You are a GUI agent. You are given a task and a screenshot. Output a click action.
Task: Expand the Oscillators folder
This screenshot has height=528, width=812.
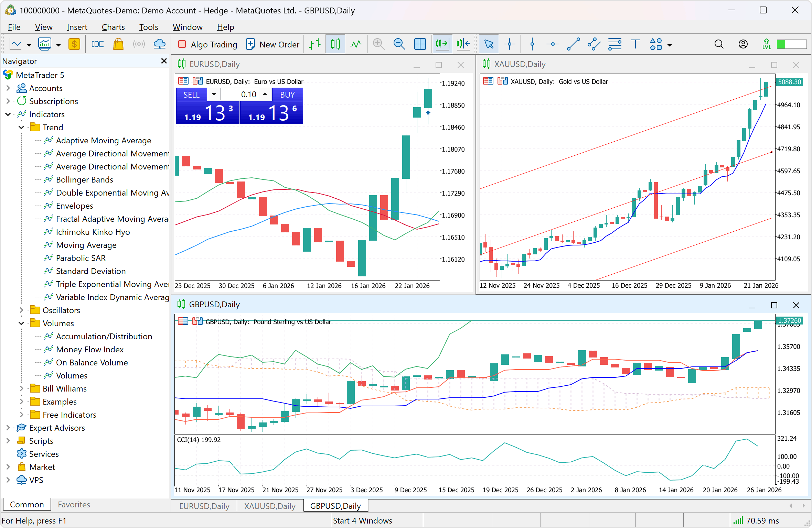click(21, 310)
